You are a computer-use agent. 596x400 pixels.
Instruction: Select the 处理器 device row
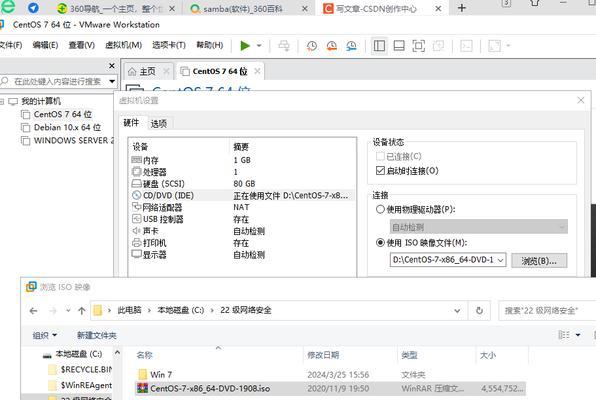pos(242,172)
